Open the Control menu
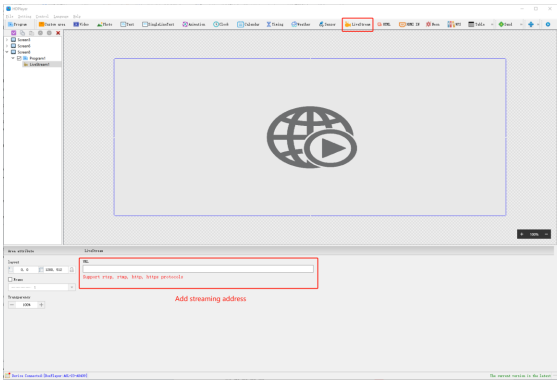This screenshot has width=560, height=383. point(42,16)
